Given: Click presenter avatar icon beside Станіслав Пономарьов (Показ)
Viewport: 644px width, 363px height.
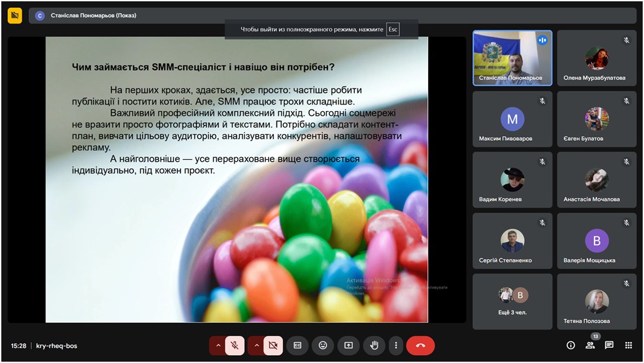Looking at the screenshot, I should click(40, 16).
